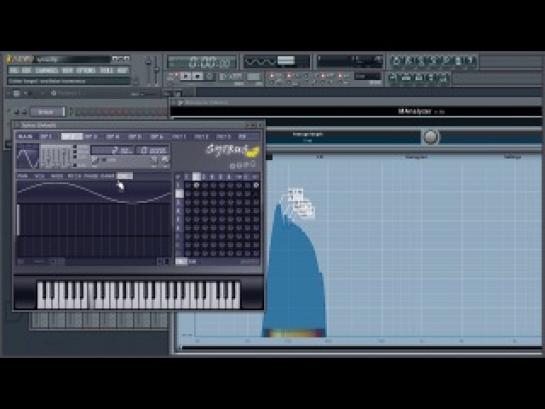
Task: Open the Sytrus MAIN tab
Action: [25, 137]
